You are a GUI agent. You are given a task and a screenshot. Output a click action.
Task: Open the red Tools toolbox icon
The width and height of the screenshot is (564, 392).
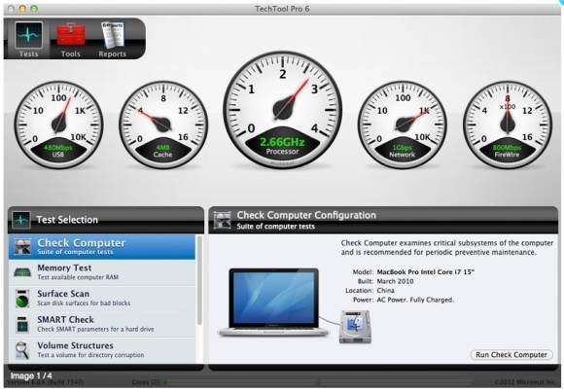pyautogui.click(x=71, y=35)
